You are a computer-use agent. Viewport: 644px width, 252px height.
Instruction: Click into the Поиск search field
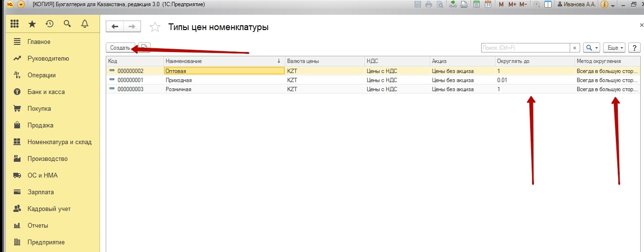525,48
